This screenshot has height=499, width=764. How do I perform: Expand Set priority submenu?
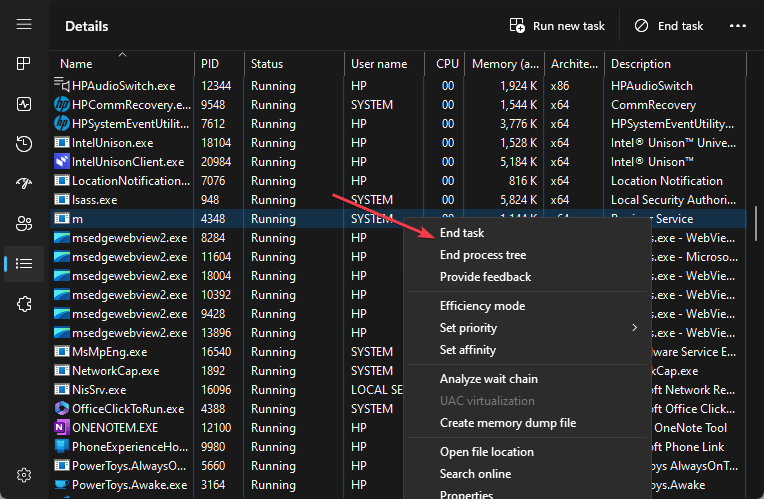coord(527,328)
